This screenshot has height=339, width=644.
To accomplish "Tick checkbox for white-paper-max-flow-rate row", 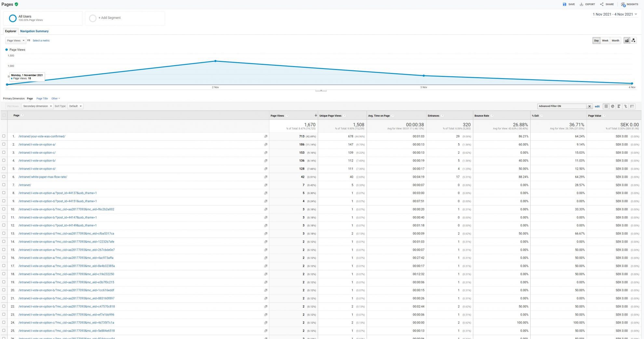I will click(4, 177).
